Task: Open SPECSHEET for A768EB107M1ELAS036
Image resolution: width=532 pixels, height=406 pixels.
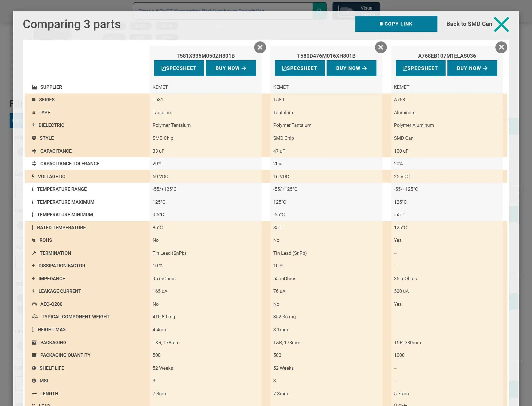Action: click(420, 68)
